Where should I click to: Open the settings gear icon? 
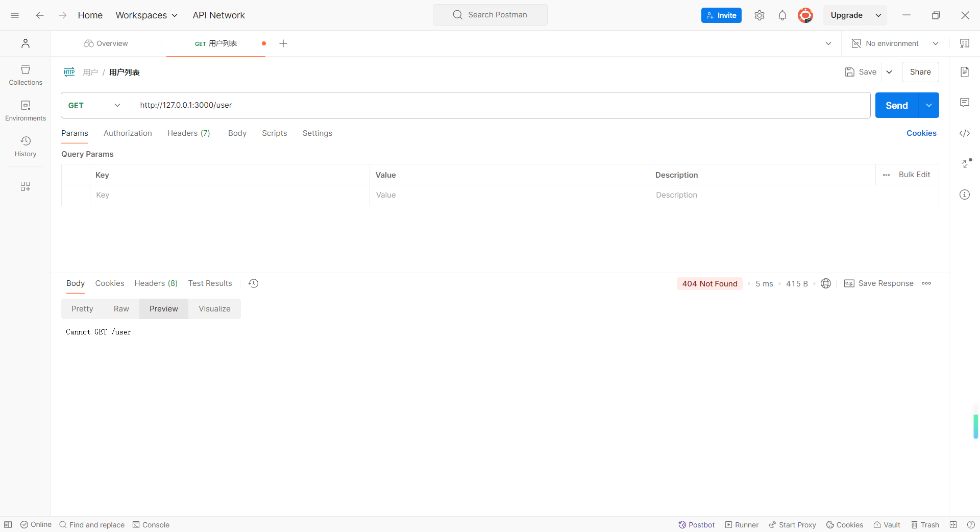pyautogui.click(x=759, y=15)
